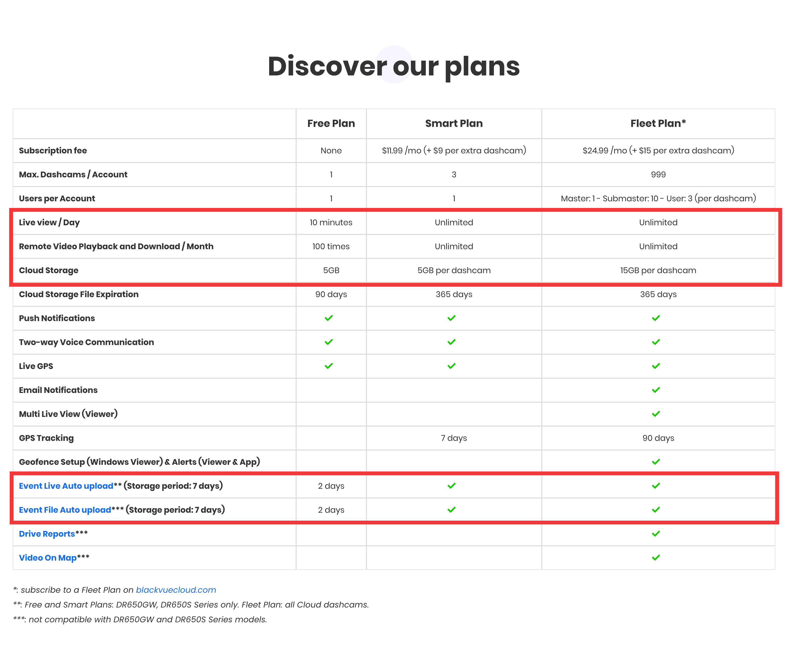Click Two-way Voice checkmark under Smart Plan

pos(451,342)
